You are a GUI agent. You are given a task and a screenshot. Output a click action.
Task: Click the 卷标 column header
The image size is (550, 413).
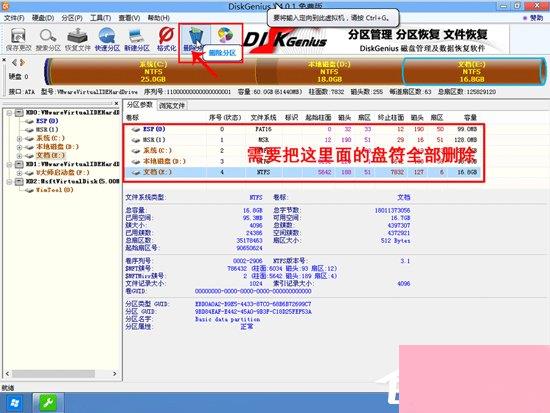coord(133,118)
